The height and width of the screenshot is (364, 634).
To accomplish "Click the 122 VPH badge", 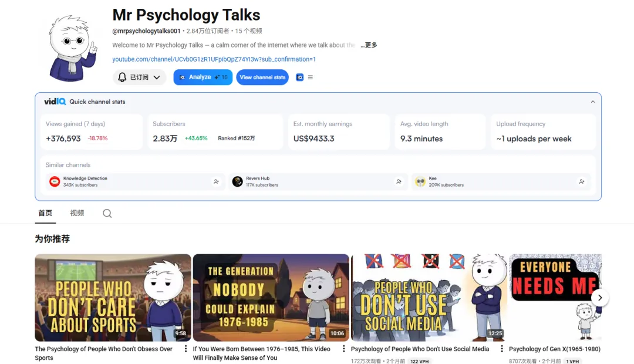I will pos(420,361).
